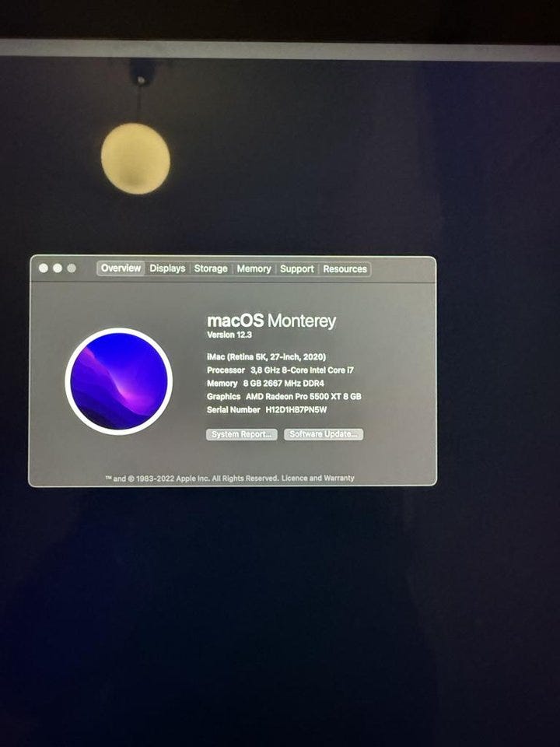Open the Support tab
Screen dimensions: 560x747
pyautogui.click(x=297, y=268)
